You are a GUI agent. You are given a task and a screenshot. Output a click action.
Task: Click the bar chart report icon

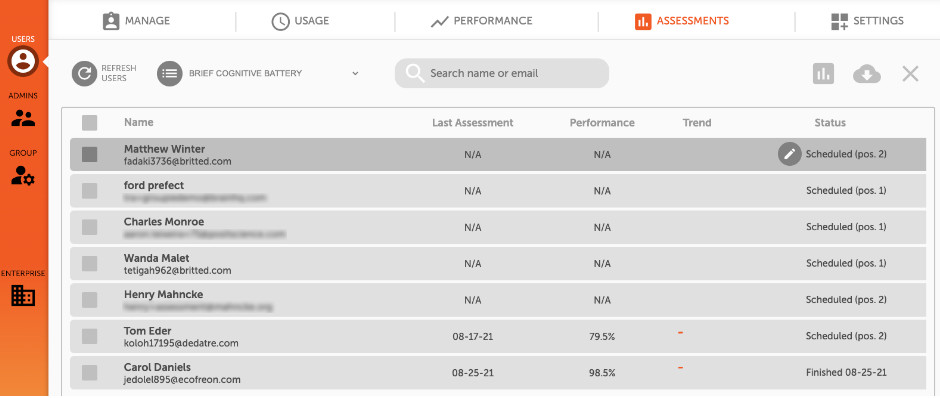[824, 74]
